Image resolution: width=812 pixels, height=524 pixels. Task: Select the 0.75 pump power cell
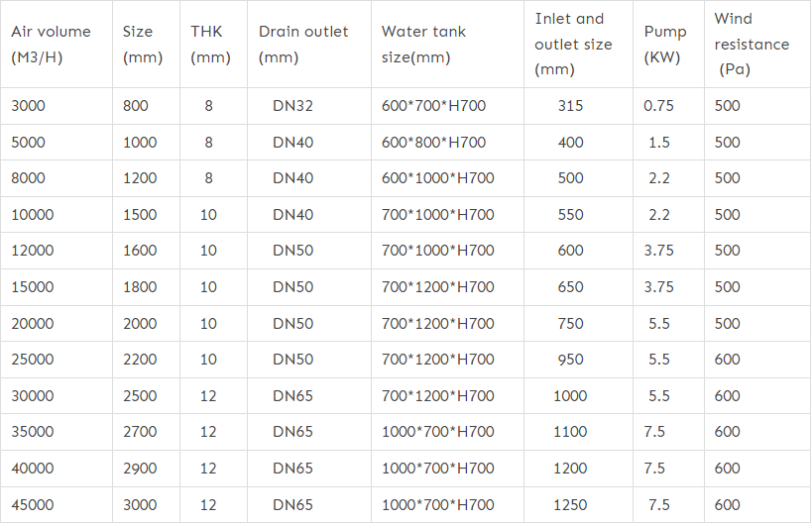coord(658,106)
